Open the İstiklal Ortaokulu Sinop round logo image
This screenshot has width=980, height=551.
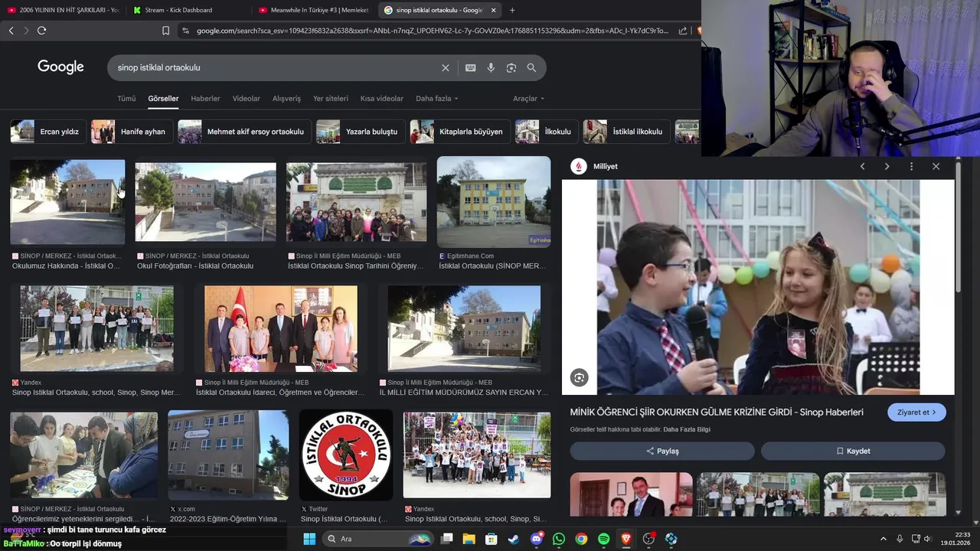coord(346,455)
